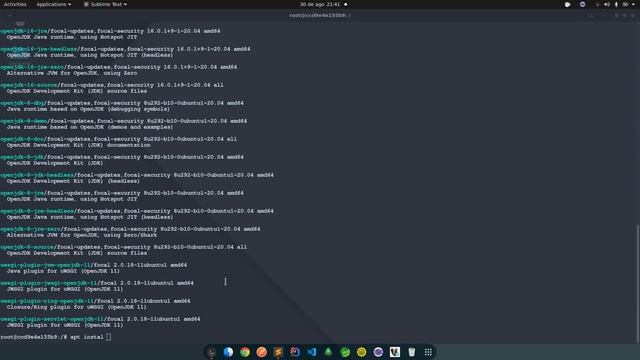
Task: Click description 'Alternative JVM for OpenJDK, using Zero/Shark'
Action: [x=82, y=235]
